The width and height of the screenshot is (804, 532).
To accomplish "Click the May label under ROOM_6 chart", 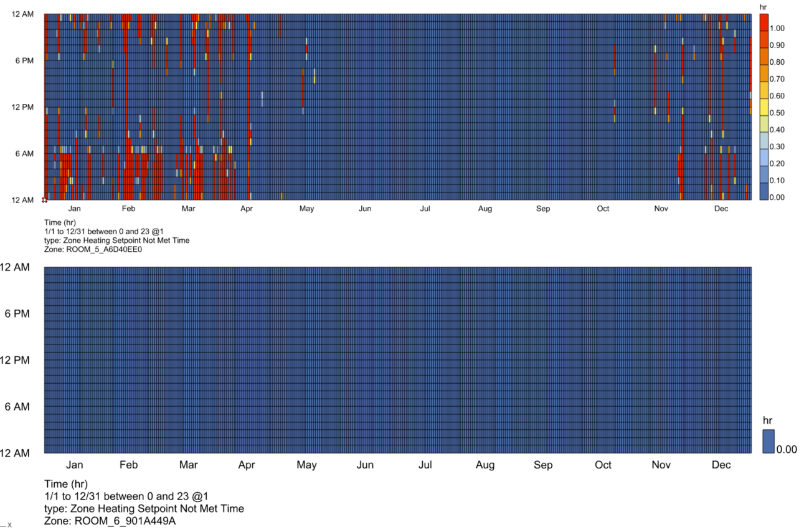I will click(306, 465).
